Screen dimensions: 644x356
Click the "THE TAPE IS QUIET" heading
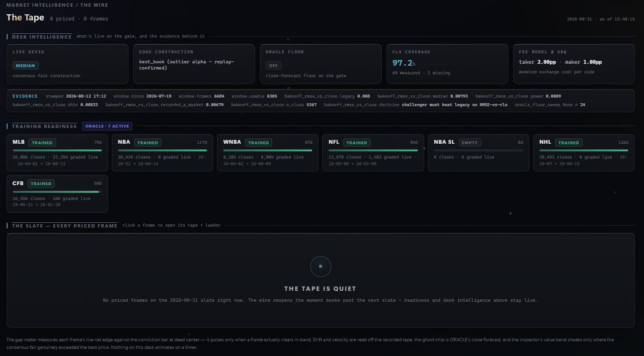click(320, 288)
